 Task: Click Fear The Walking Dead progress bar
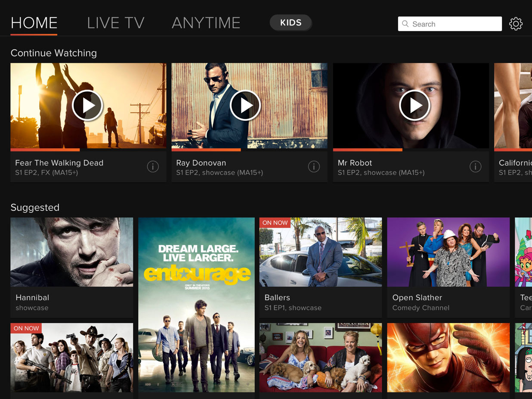coord(88,150)
